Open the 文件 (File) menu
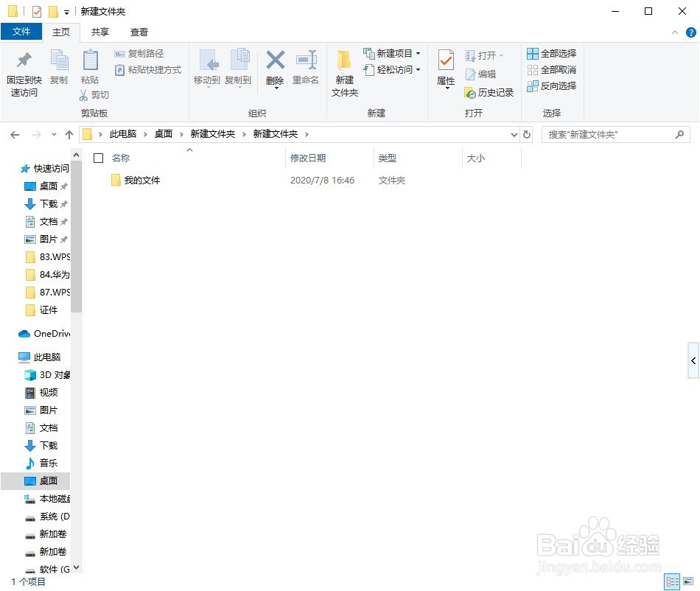Image resolution: width=700 pixels, height=591 pixels. click(x=22, y=32)
